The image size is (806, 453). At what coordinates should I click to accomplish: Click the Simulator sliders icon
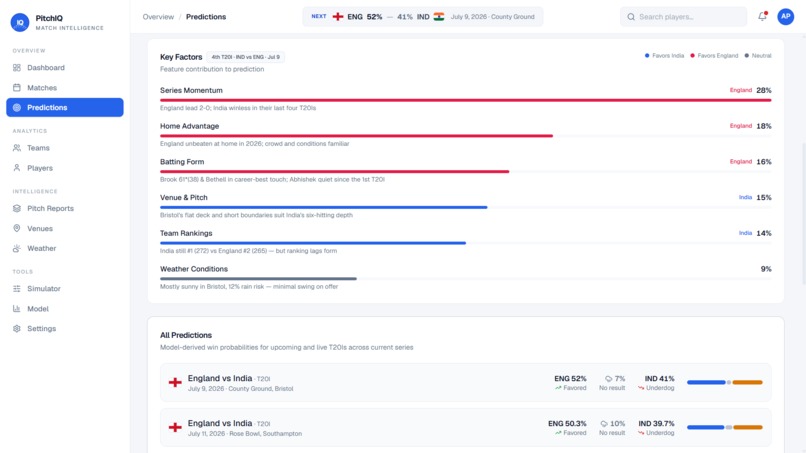tap(16, 289)
